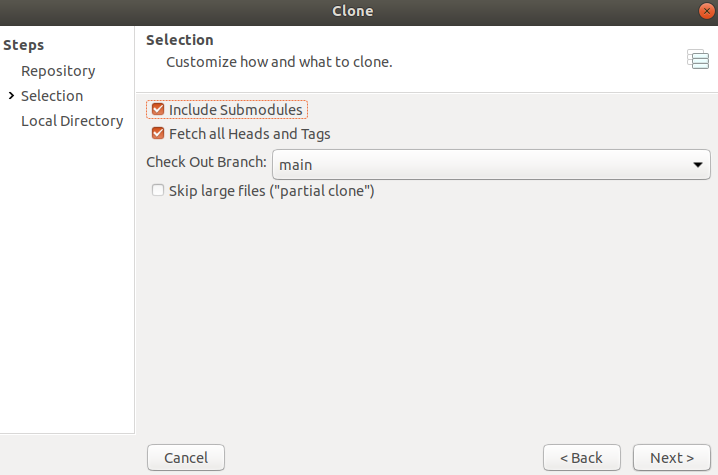Open the Check Out Branch combo box showing main
This screenshot has height=475, width=718.
click(x=491, y=164)
